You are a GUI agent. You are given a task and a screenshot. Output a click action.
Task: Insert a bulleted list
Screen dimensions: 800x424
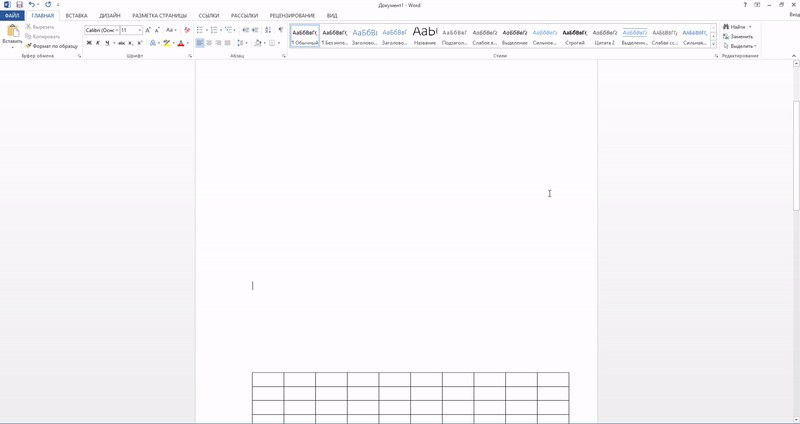click(x=199, y=30)
